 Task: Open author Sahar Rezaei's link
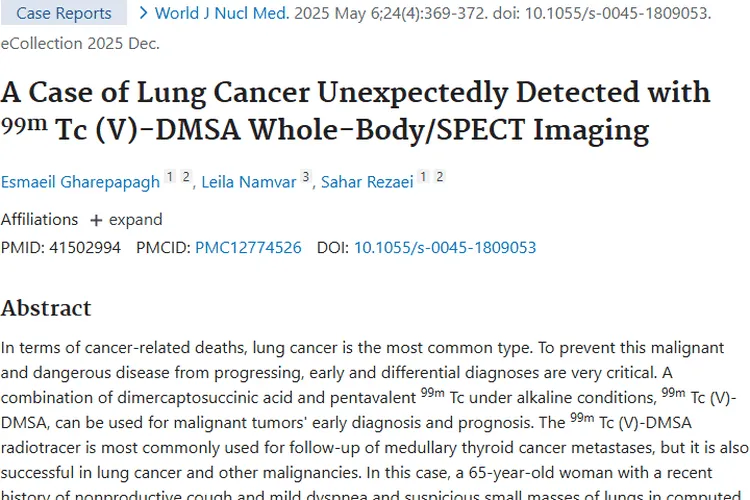point(367,182)
